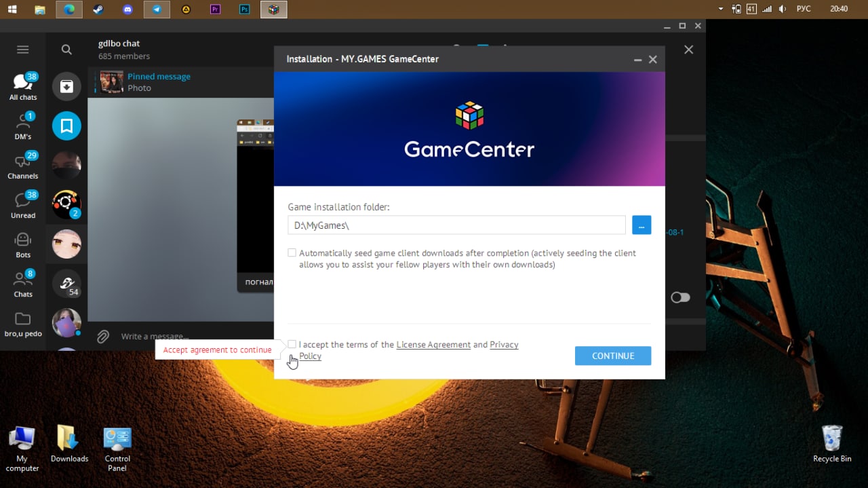Switch the РУС input language indicator

click(x=804, y=9)
